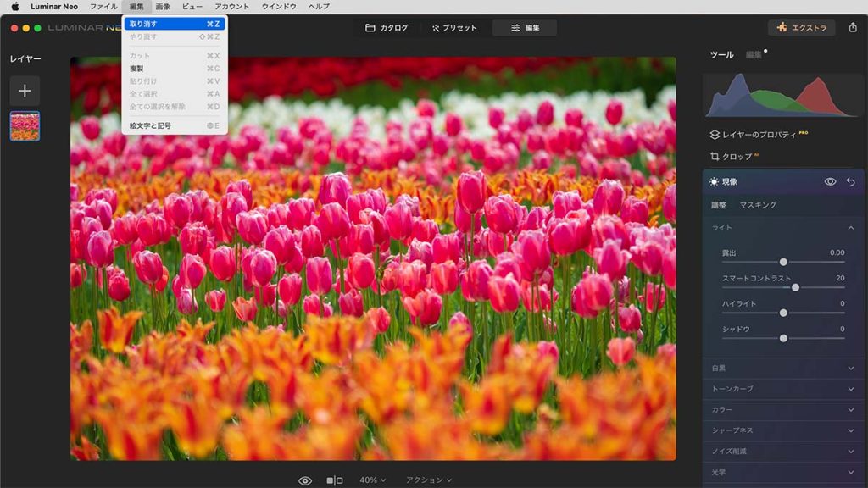Open the ウインドウ menu

click(279, 7)
